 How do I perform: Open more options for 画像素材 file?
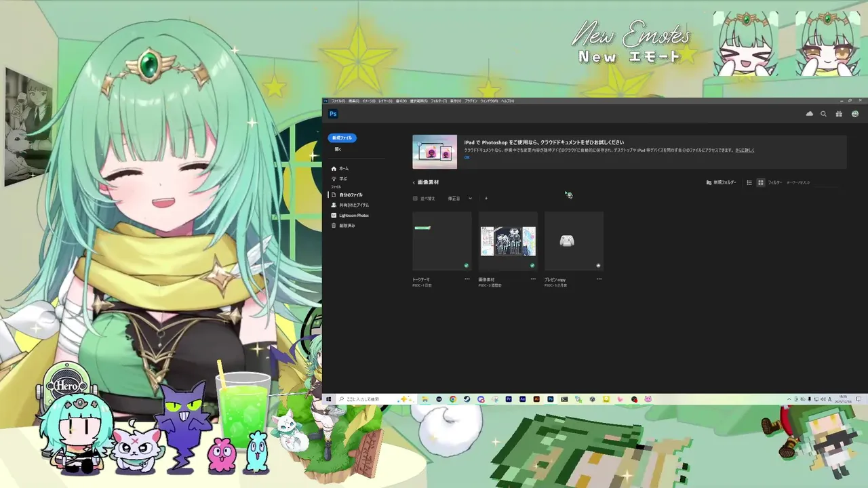[533, 279]
